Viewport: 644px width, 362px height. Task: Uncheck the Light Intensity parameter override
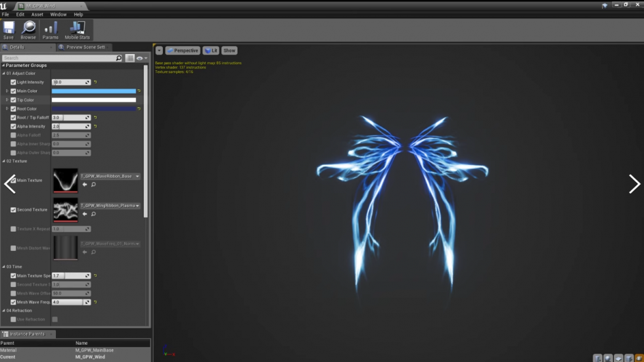point(13,82)
